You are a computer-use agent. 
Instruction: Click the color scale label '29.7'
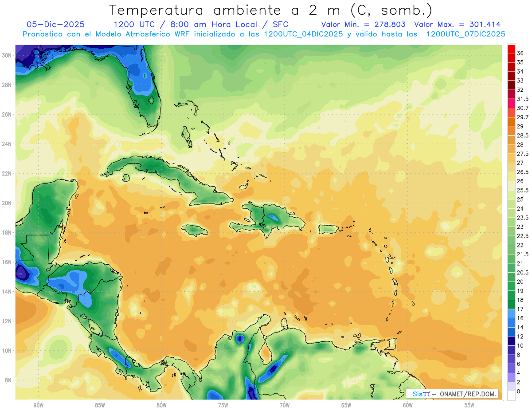pos(523,117)
